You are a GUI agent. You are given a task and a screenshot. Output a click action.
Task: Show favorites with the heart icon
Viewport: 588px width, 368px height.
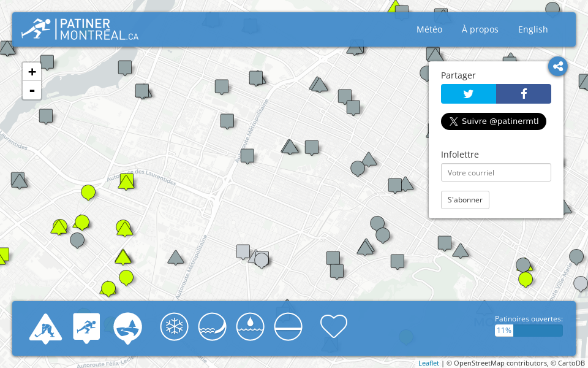coord(334,326)
